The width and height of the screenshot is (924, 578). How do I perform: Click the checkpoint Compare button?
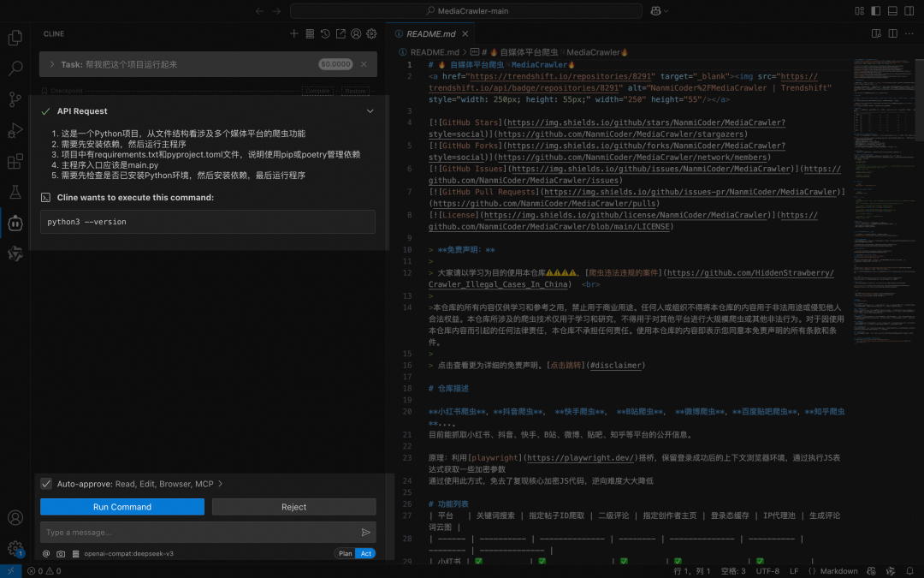(x=317, y=91)
